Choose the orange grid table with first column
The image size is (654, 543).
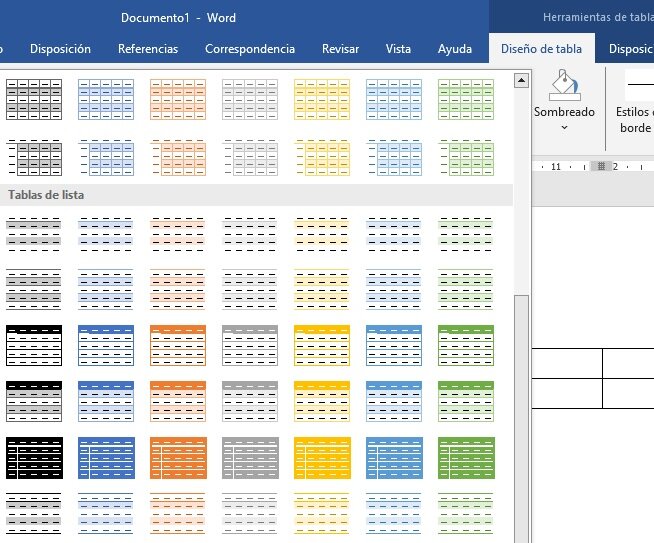[178, 158]
